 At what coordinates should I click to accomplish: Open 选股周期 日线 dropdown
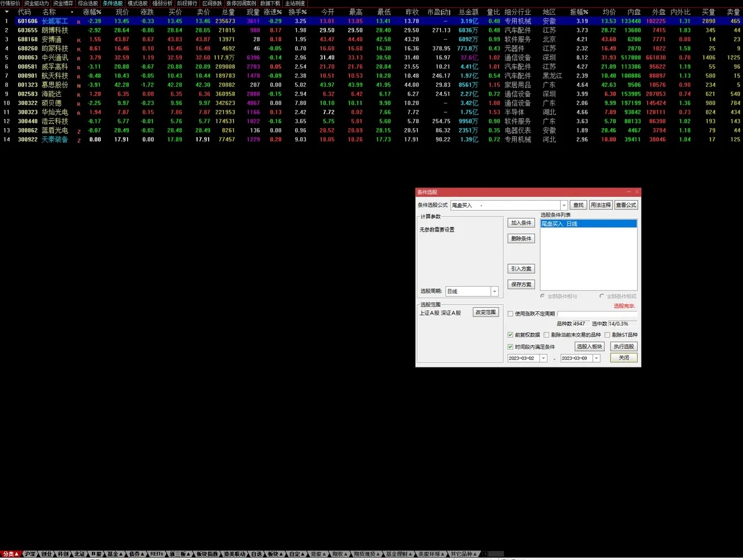(x=494, y=292)
